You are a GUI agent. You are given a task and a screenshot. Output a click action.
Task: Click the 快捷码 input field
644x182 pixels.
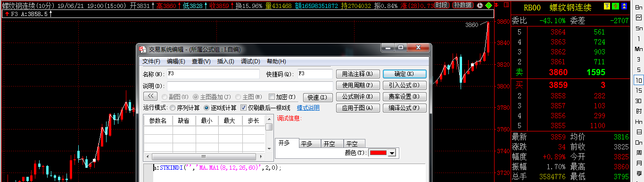(x=315, y=74)
